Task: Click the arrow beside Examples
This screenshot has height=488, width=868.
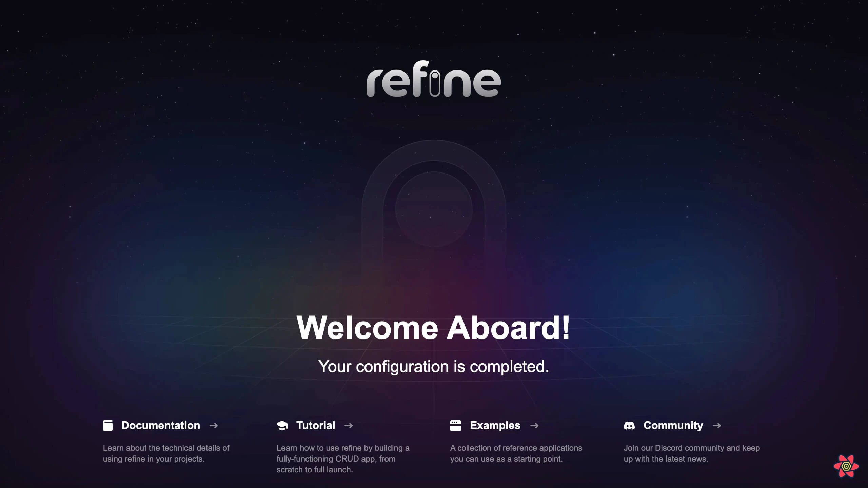Action: pyautogui.click(x=535, y=426)
